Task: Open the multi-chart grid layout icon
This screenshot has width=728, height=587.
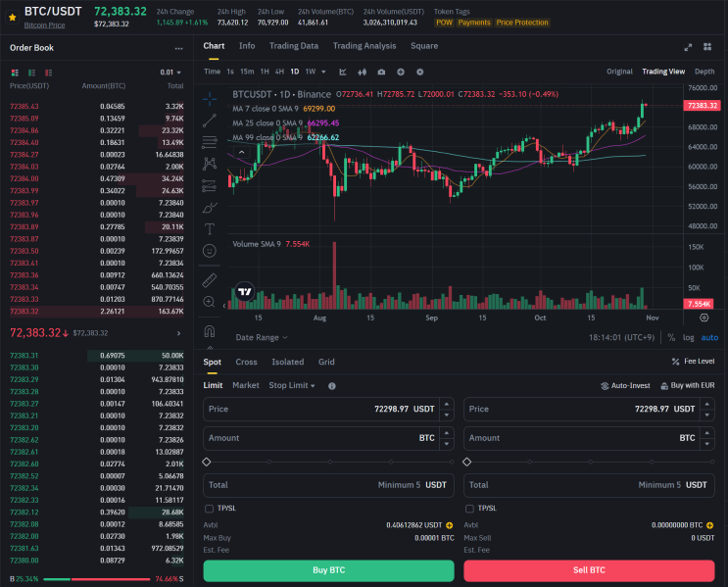Action: tap(707, 46)
